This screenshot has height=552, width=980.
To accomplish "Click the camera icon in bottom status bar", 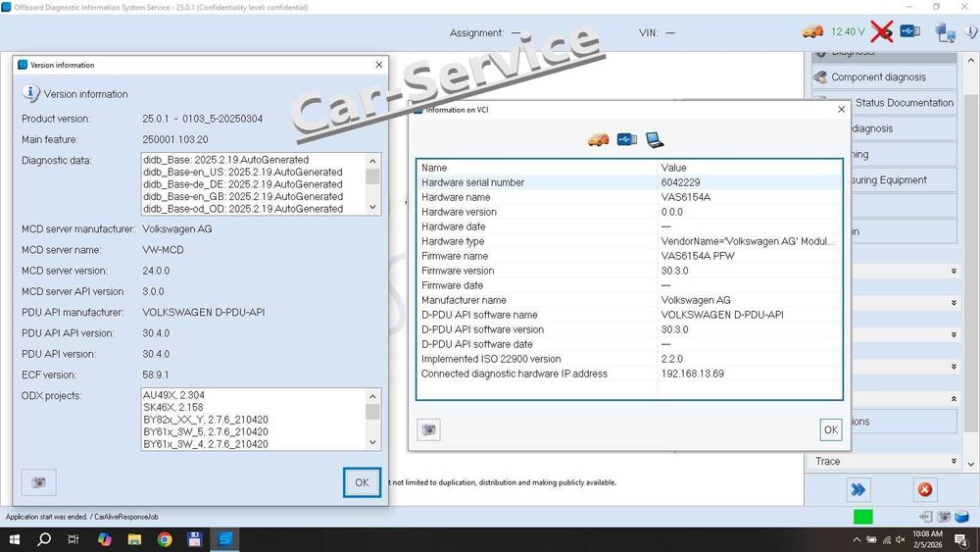I will click(x=944, y=517).
